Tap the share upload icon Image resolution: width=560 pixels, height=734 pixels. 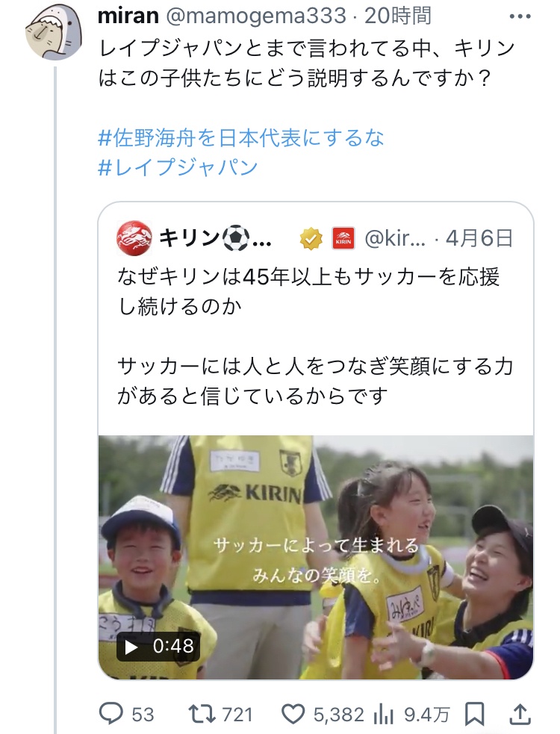coord(520,713)
